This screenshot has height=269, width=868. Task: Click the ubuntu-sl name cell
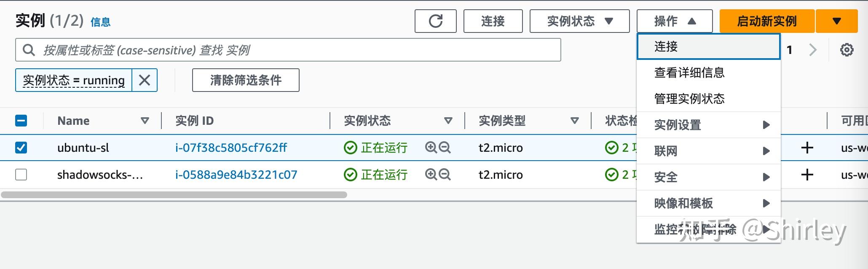point(83,148)
